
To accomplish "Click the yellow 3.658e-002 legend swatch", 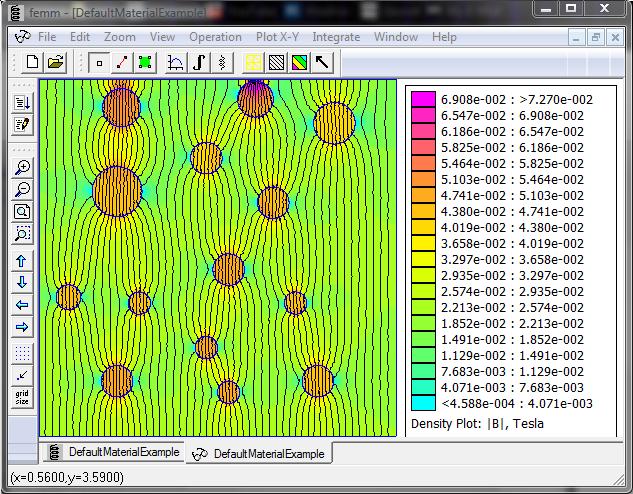I will point(423,243).
